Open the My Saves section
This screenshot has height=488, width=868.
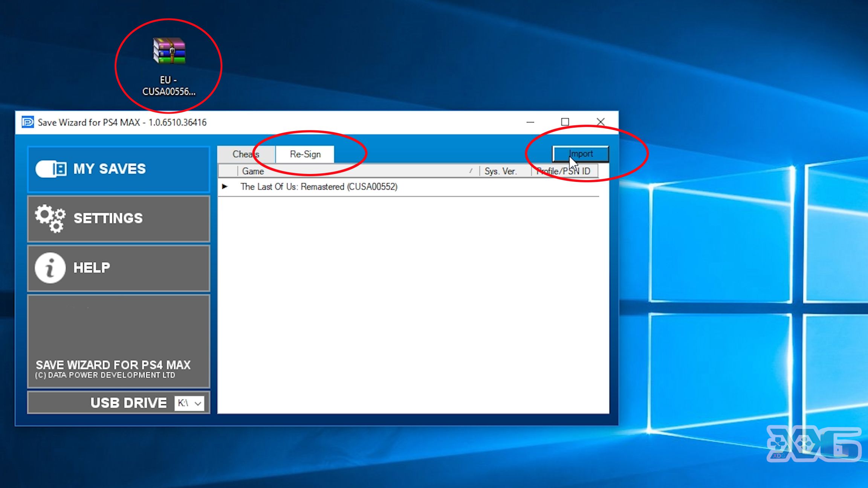point(119,169)
